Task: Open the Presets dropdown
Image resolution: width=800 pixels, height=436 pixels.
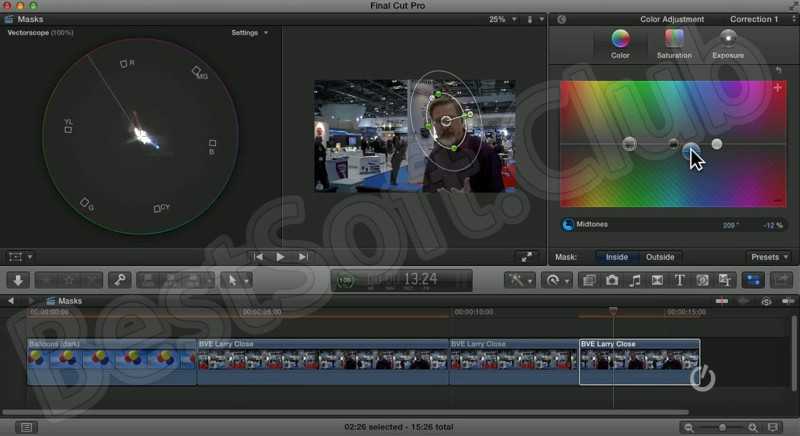Action: click(769, 257)
